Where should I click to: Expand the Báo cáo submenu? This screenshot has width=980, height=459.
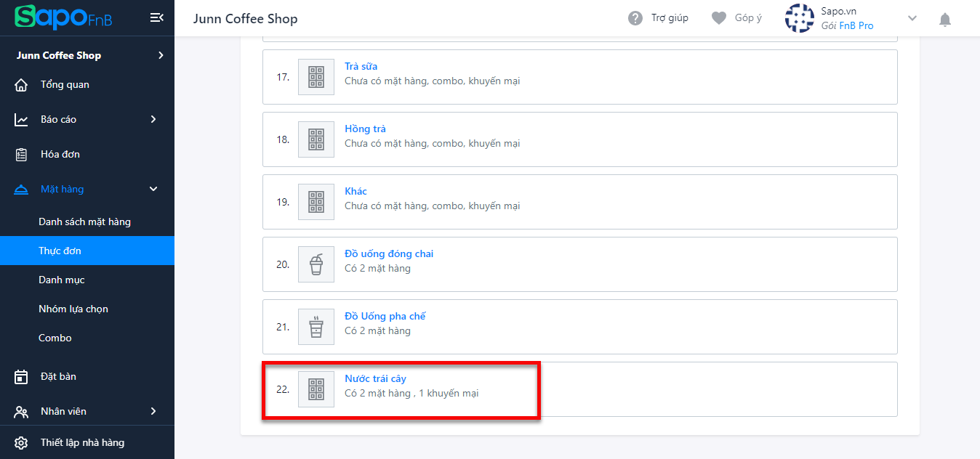click(153, 119)
